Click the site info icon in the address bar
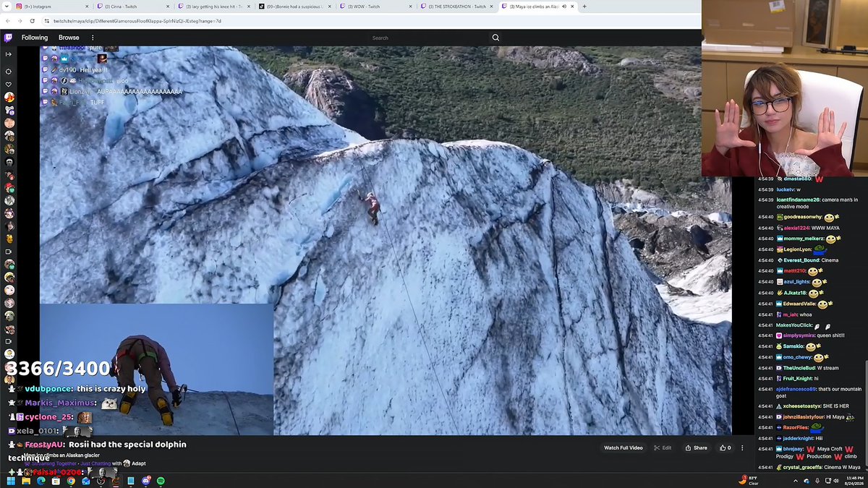This screenshot has height=488, width=868. click(x=47, y=21)
